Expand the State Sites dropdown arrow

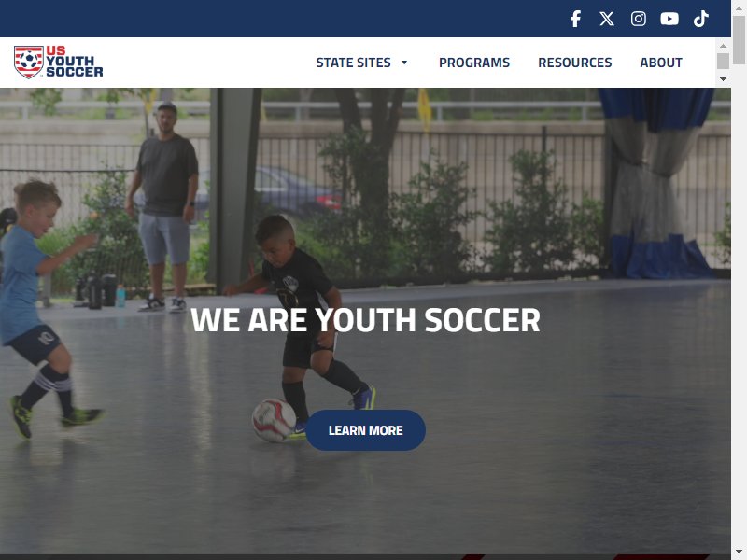404,63
